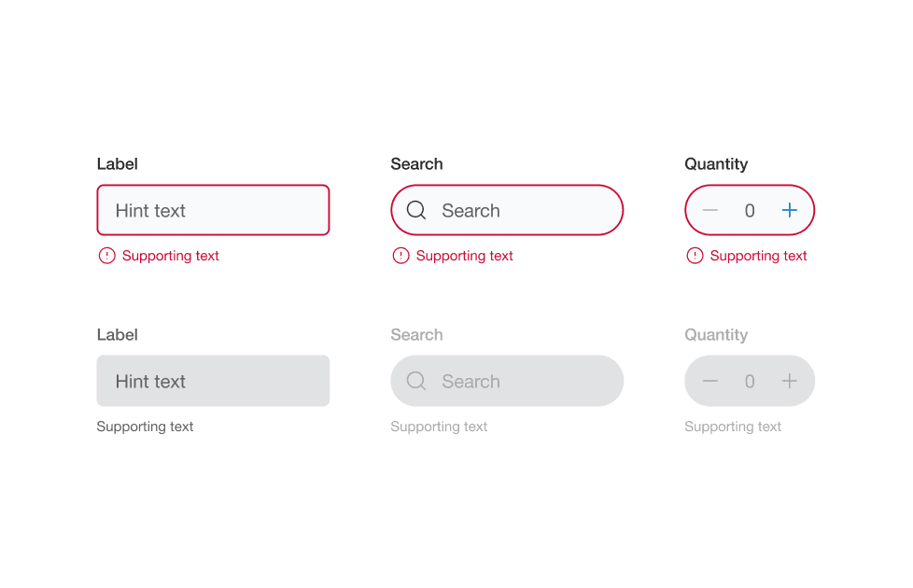Select the quantity value showing 0
913x588 pixels.
(750, 210)
